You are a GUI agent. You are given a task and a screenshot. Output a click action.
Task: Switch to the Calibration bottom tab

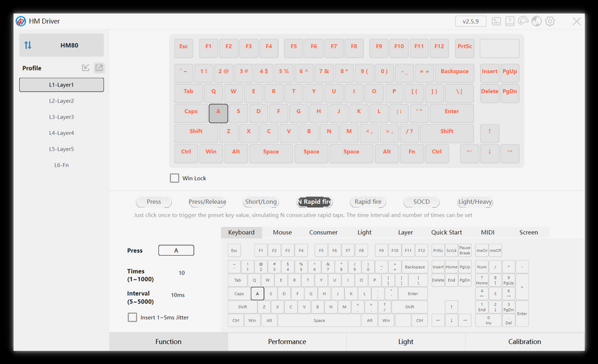525,342
